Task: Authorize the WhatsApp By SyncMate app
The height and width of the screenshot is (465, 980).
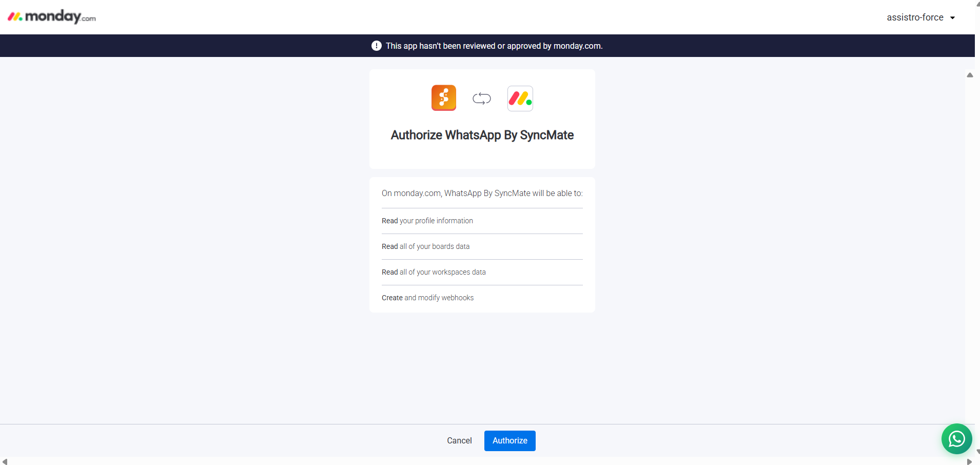Action: click(509, 441)
